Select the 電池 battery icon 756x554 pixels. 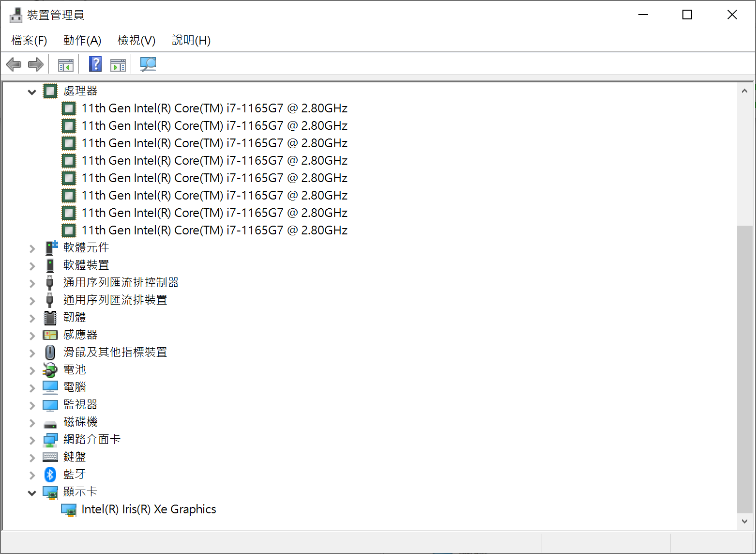[50, 370]
